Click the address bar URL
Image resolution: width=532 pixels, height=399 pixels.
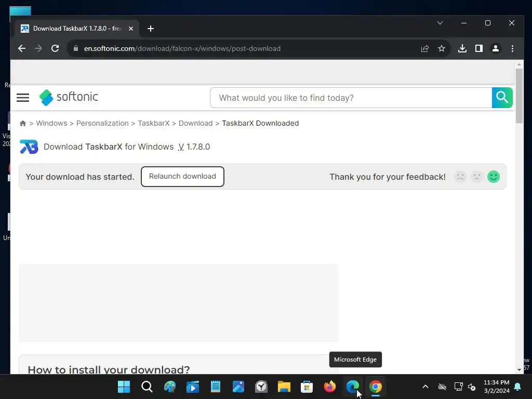(x=182, y=48)
